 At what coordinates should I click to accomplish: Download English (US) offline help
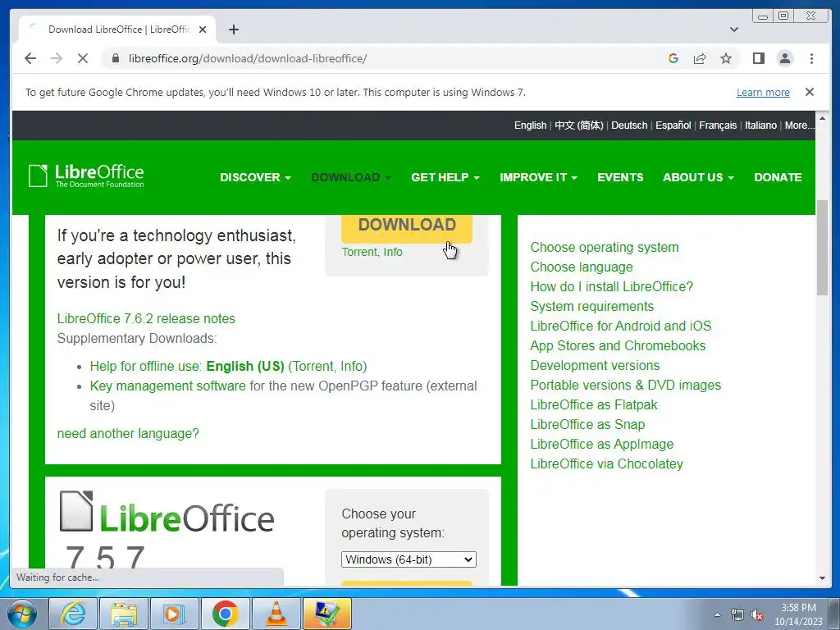click(x=245, y=367)
